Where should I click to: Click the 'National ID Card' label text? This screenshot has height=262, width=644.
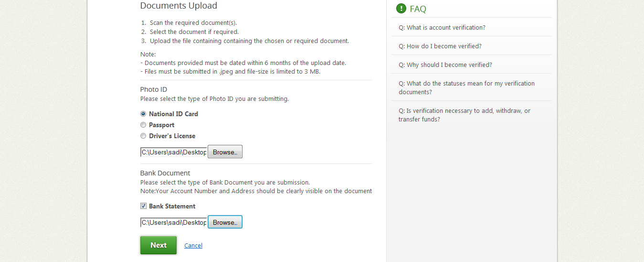coord(173,114)
